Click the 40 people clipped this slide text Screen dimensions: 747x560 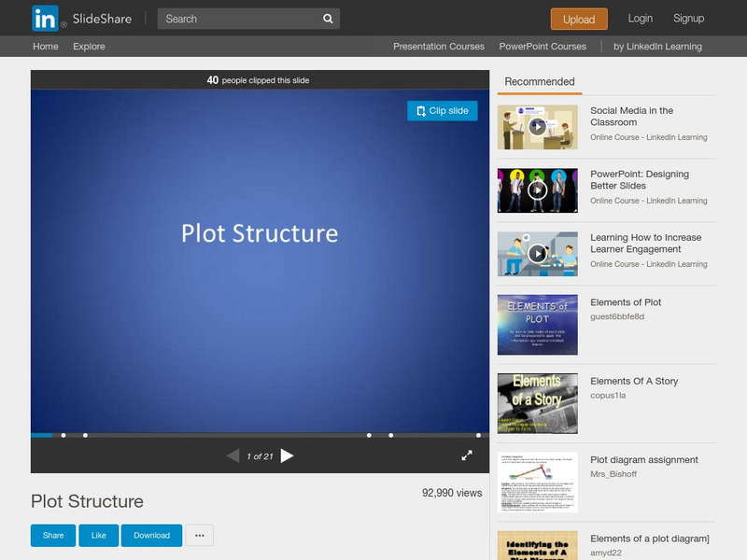point(259,80)
